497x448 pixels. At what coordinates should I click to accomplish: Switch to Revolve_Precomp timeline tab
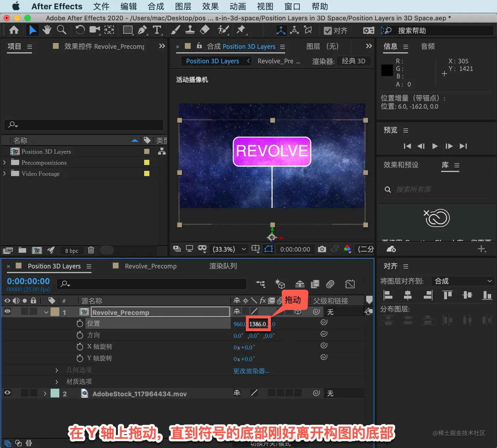(x=151, y=266)
